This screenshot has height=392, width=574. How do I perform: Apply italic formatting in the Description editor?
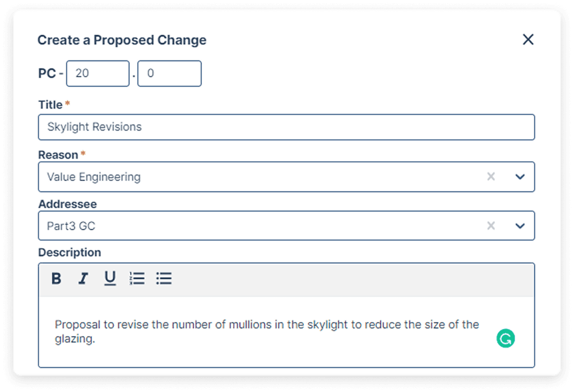tap(83, 278)
